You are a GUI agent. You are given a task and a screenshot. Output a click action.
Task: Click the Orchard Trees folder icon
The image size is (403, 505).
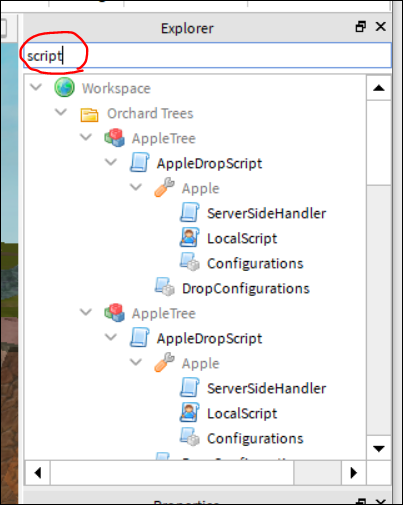pos(89,115)
